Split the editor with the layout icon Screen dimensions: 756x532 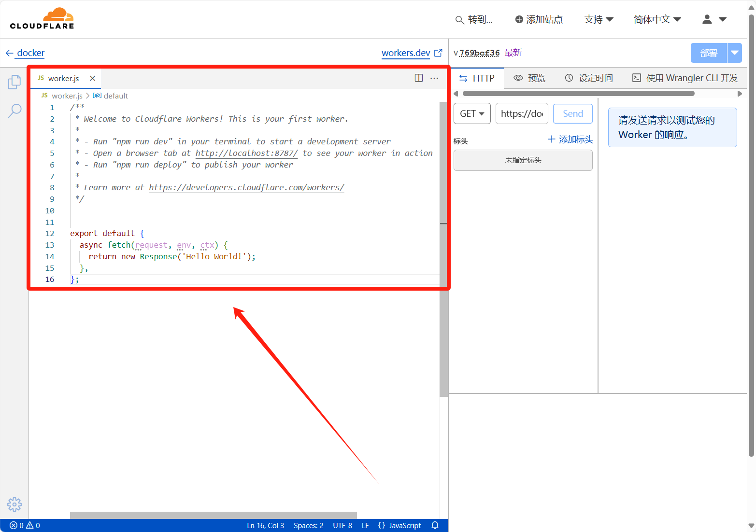coord(419,78)
